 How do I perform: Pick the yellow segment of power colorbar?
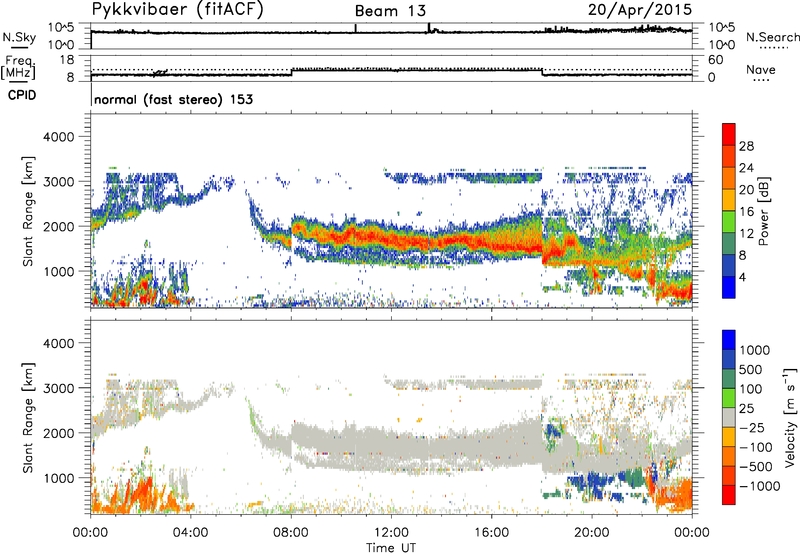tap(729, 200)
